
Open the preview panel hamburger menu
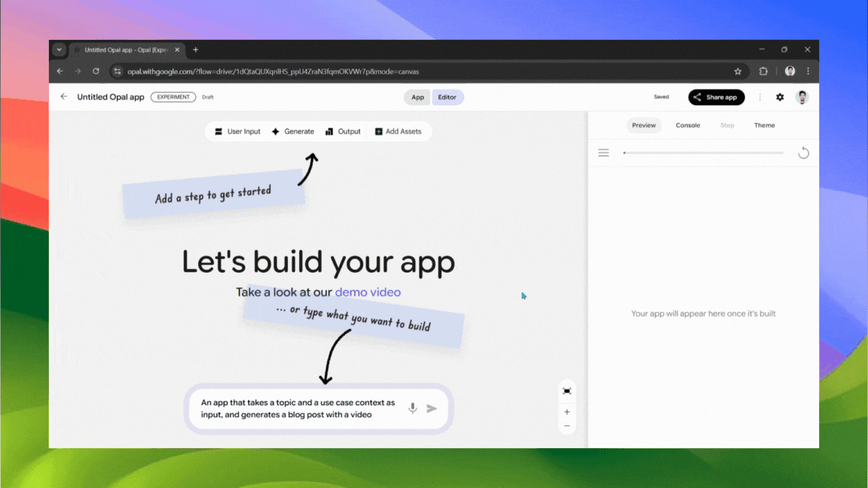click(x=604, y=152)
